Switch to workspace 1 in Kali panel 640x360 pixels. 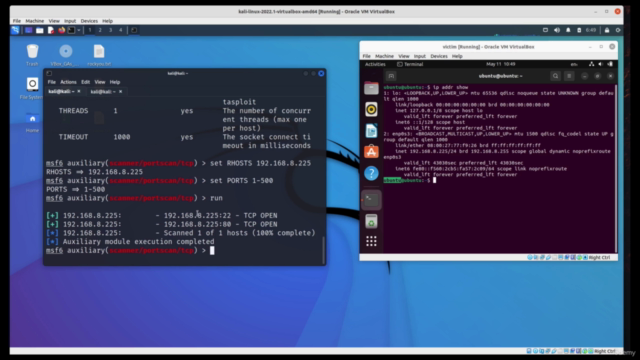click(x=90, y=30)
